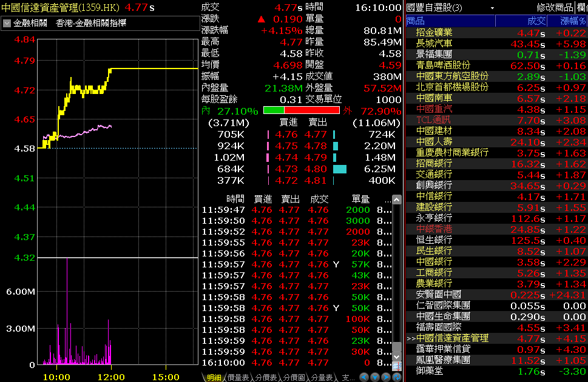This screenshot has height=382, width=588.
Task: Click the trade list scrollbar down arrow
Action: [x=397, y=357]
